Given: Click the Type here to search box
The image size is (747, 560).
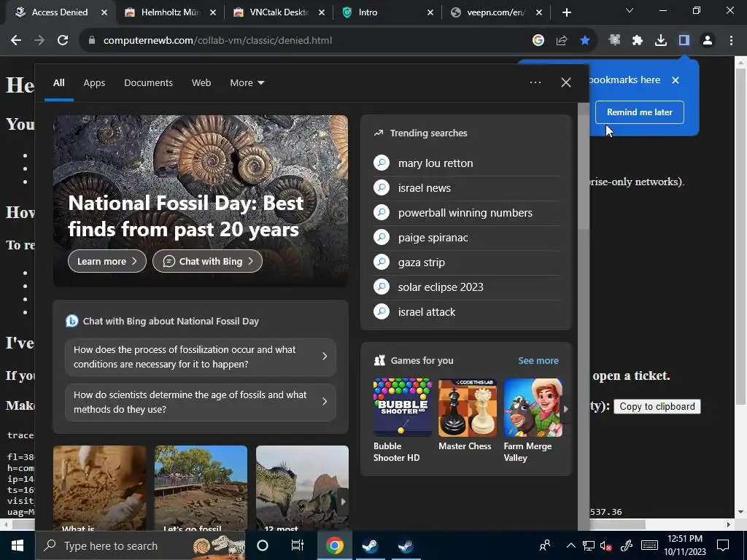Looking at the screenshot, I should pyautogui.click(x=140, y=545).
